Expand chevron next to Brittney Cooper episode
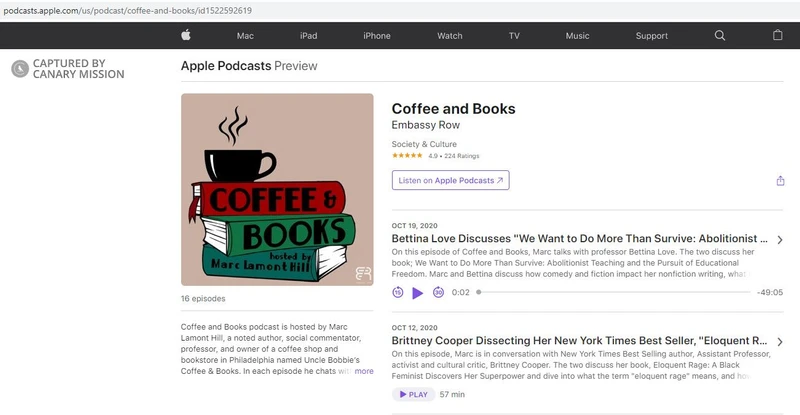Screen dimensions: 800x415 780,341
